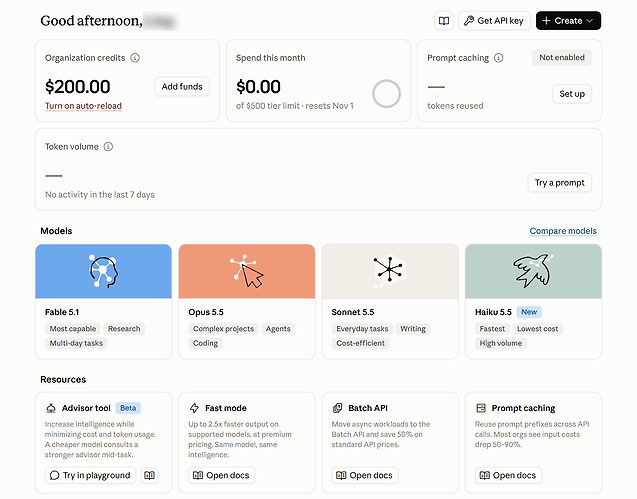Set up prompt caching
Viewport: 637px width, 499px height.
(572, 94)
